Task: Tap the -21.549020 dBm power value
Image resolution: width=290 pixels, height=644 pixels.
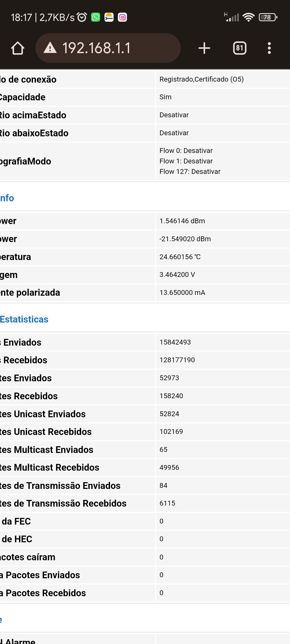Action: click(x=185, y=239)
